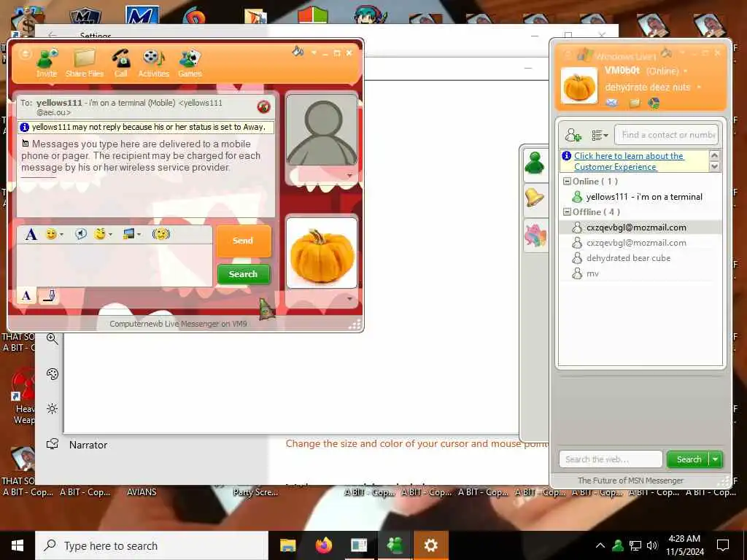
Task: Open dropdown below pumpkin picture in conversation
Action: [x=349, y=298]
